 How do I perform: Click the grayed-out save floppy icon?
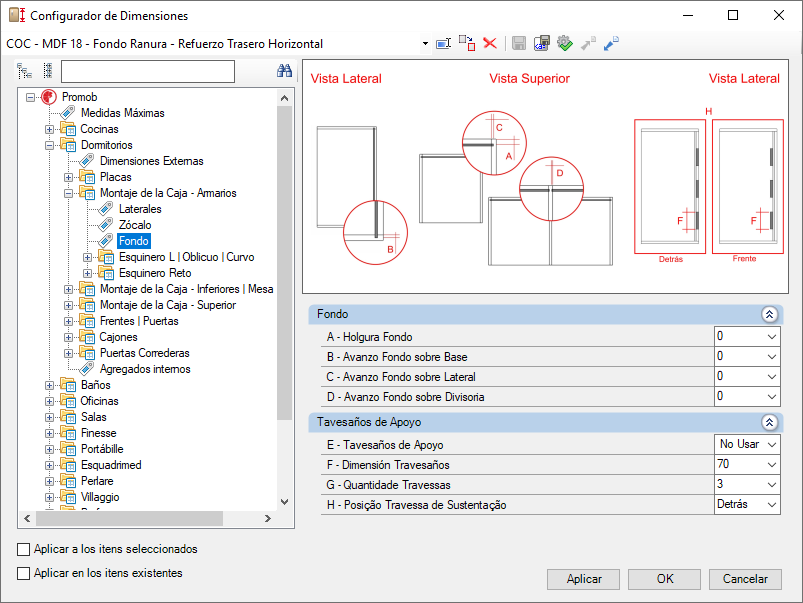519,43
